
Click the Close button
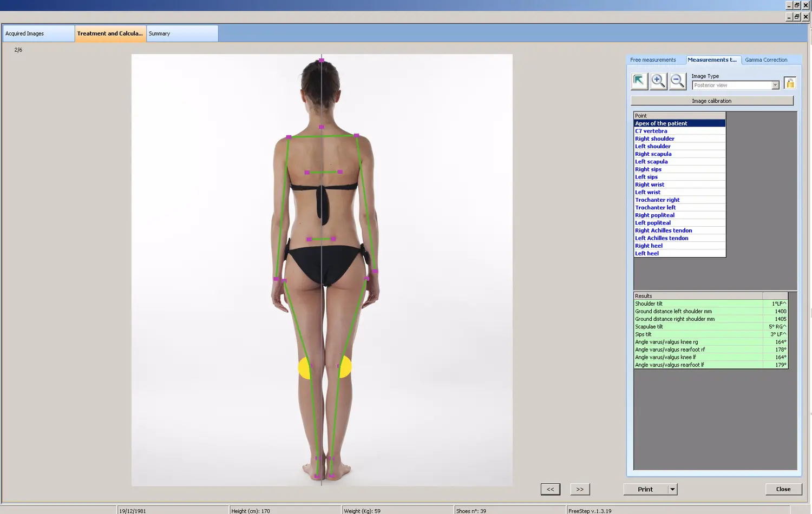(x=783, y=489)
